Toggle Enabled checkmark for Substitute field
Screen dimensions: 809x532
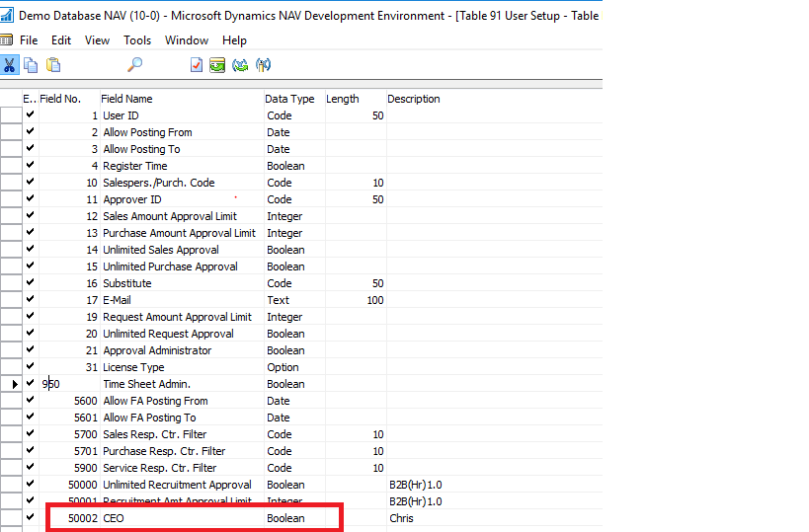point(30,282)
